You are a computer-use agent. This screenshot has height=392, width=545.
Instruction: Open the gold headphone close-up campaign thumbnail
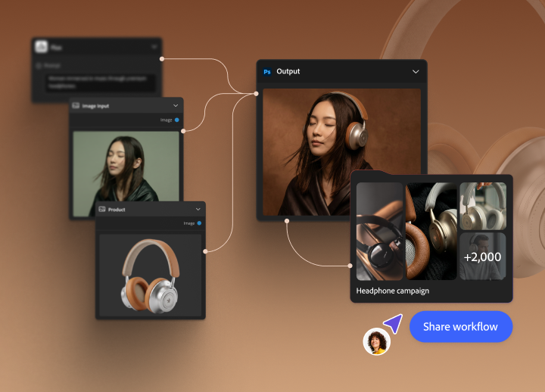point(431,231)
